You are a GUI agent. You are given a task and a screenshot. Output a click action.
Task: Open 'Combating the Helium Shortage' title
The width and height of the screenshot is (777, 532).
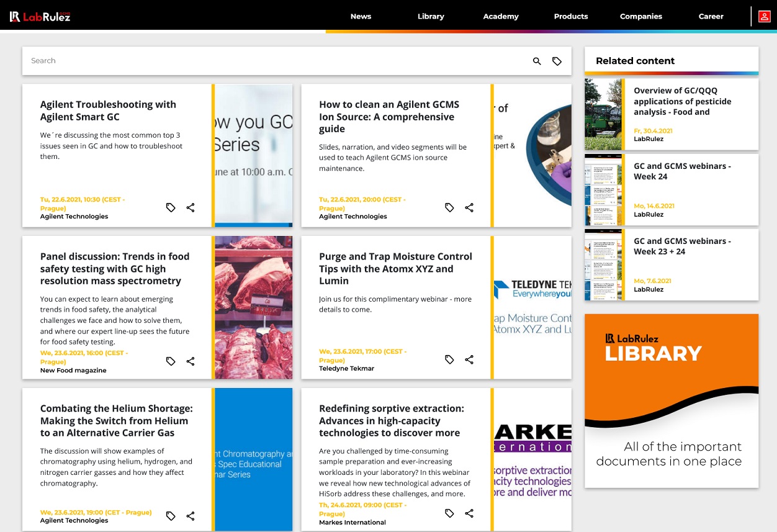(117, 421)
